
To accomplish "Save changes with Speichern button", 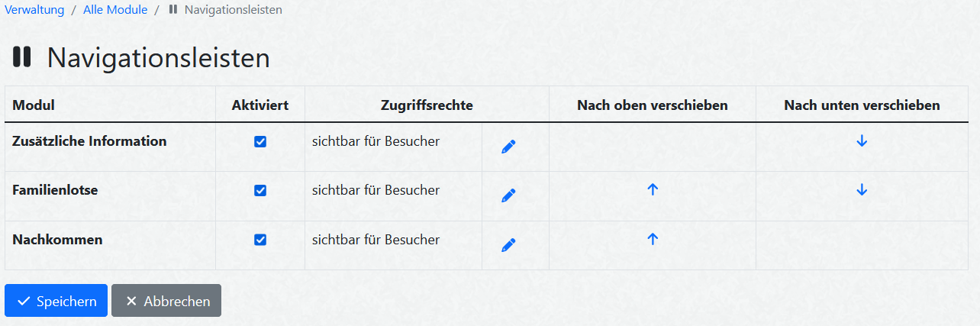I will point(56,301).
